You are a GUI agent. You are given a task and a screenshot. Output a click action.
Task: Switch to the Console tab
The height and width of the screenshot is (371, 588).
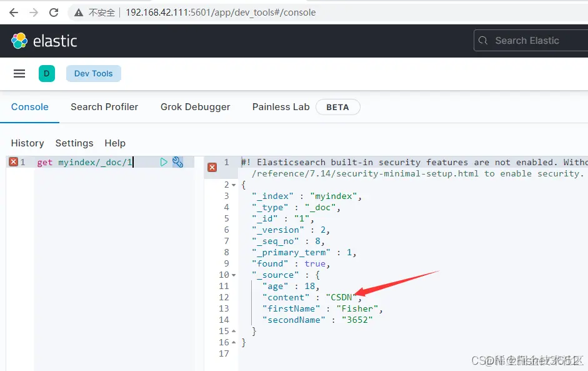pos(29,107)
